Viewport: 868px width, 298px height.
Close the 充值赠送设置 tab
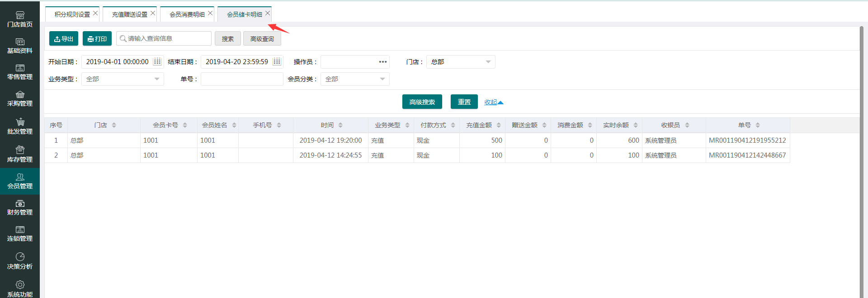coord(153,14)
